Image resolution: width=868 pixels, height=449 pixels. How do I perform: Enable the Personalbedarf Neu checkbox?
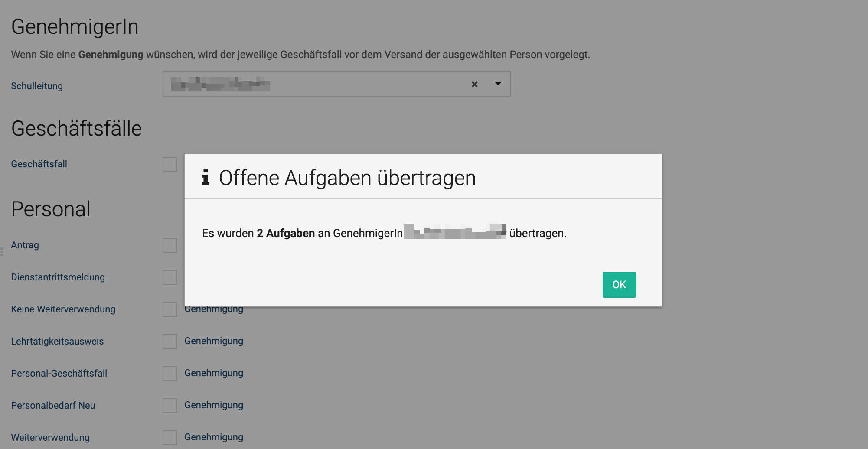tap(170, 406)
